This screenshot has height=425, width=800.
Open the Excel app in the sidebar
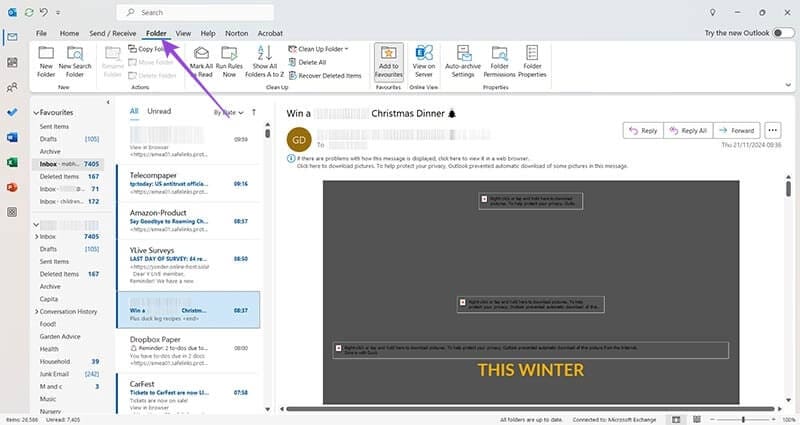[x=12, y=162]
